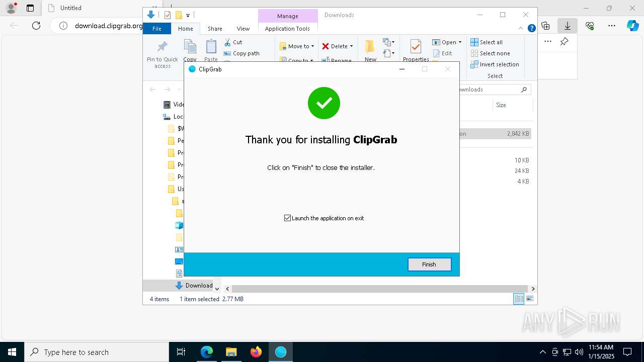Open the Application Tools ribbon tab
This screenshot has width=644, height=362.
[x=287, y=29]
